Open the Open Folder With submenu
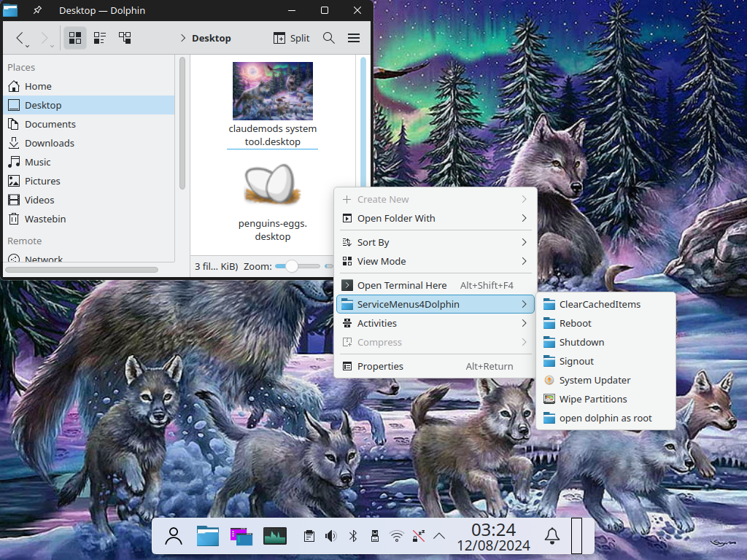Viewport: 747px width, 560px height. [435, 219]
